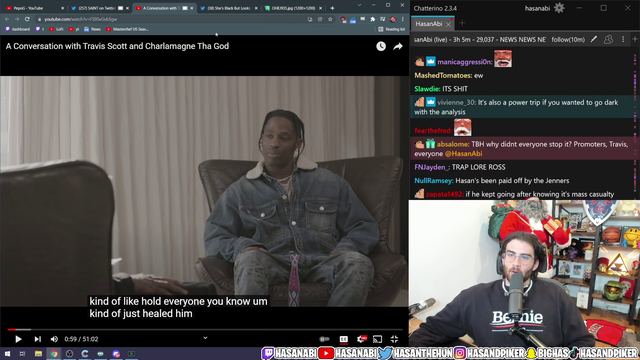Play the Travis Scott YouTube video

[18, 339]
